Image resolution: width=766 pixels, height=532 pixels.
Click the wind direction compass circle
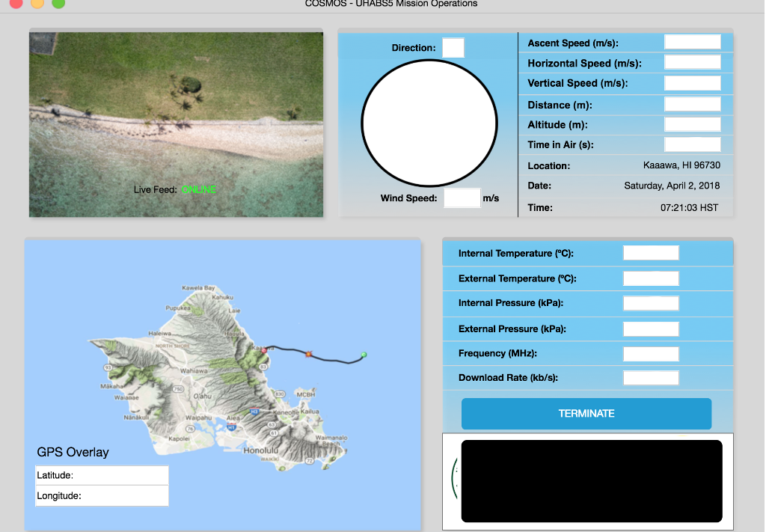tap(429, 123)
